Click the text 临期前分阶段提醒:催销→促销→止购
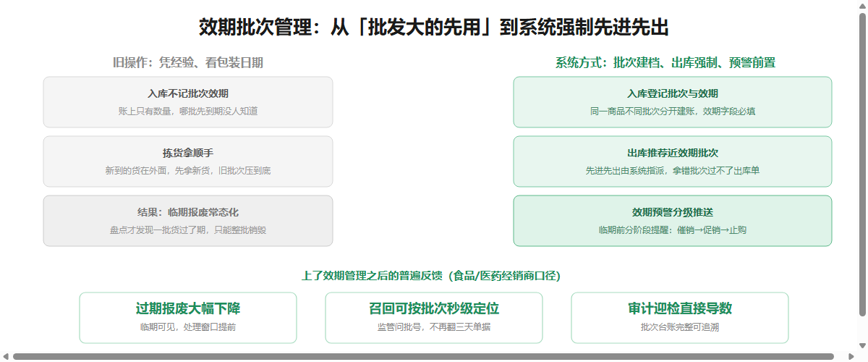 (673, 230)
